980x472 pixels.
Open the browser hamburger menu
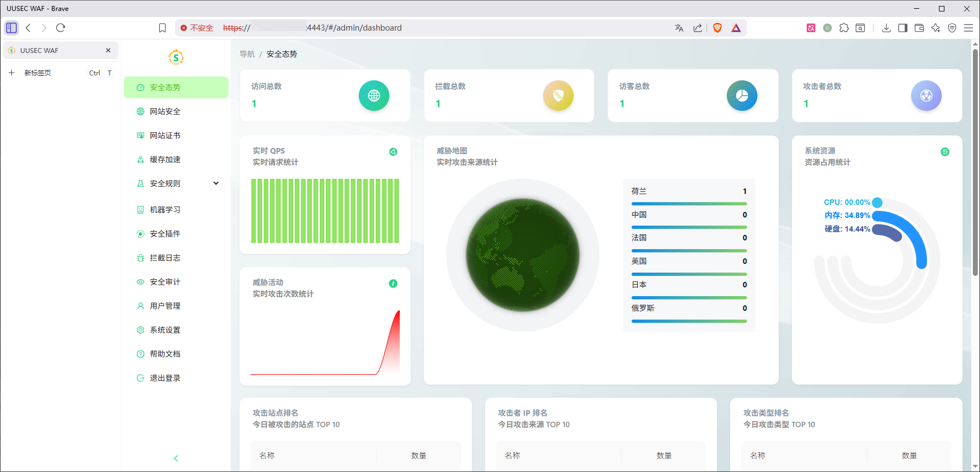coord(969,28)
